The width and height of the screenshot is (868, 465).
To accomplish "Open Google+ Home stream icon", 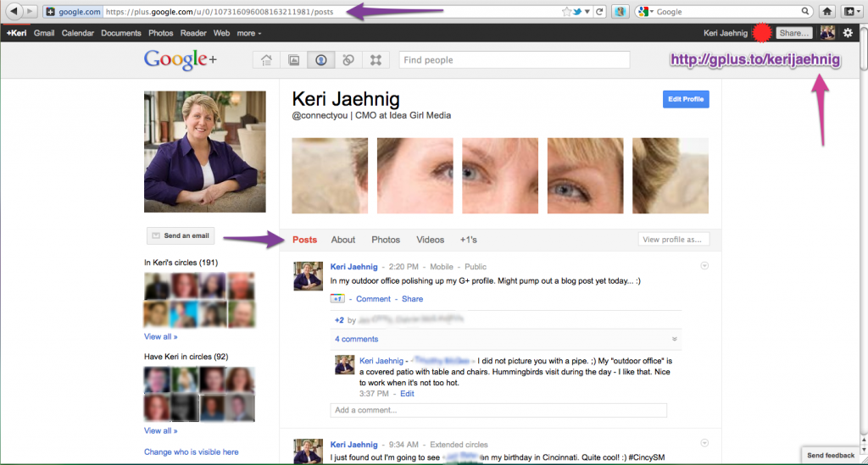I will (x=266, y=60).
